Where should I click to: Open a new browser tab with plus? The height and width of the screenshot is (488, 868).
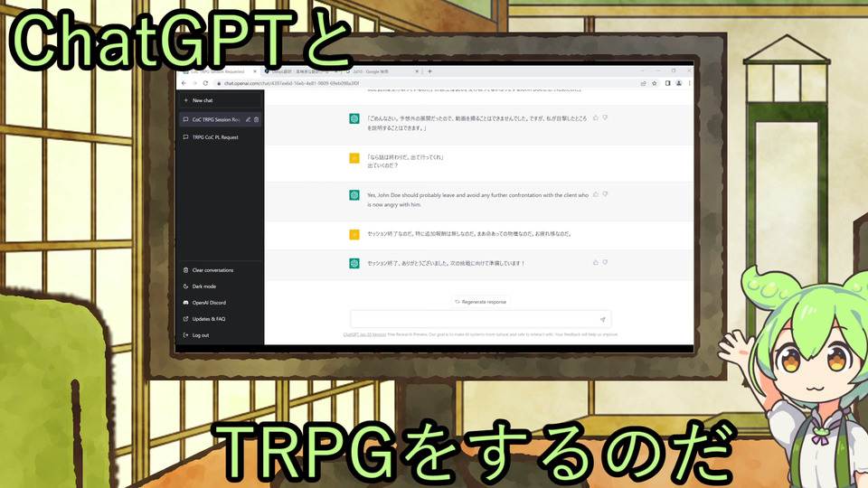click(x=429, y=71)
